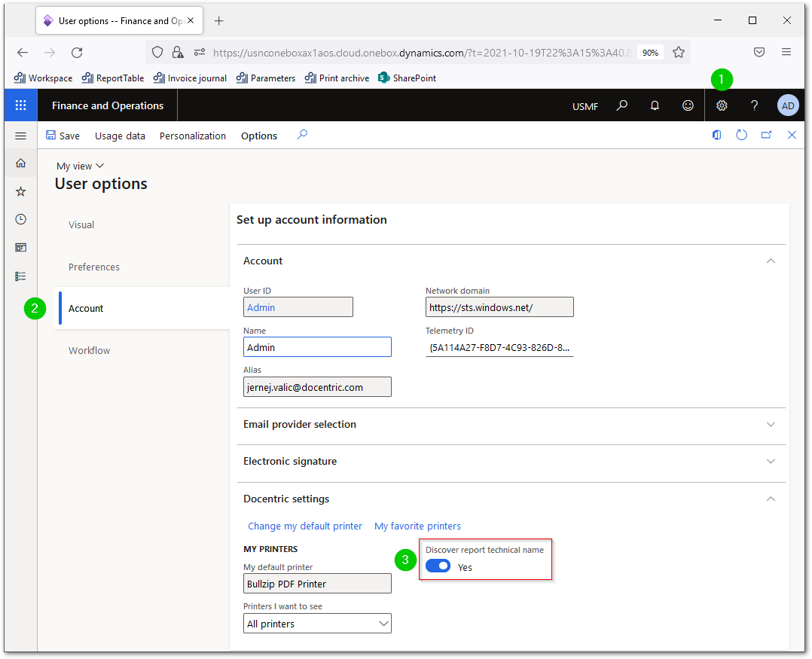This screenshot has height=659, width=812.
Task: Open Usage data menu
Action: tap(120, 136)
